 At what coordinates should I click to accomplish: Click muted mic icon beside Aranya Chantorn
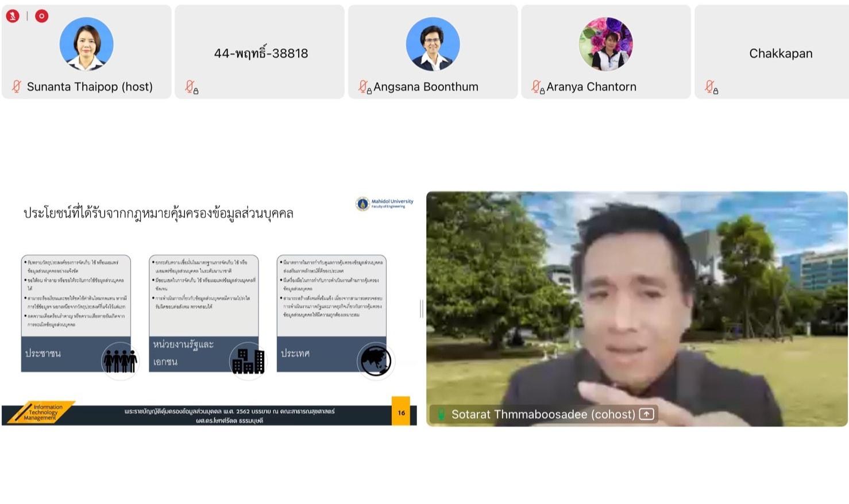(x=538, y=87)
